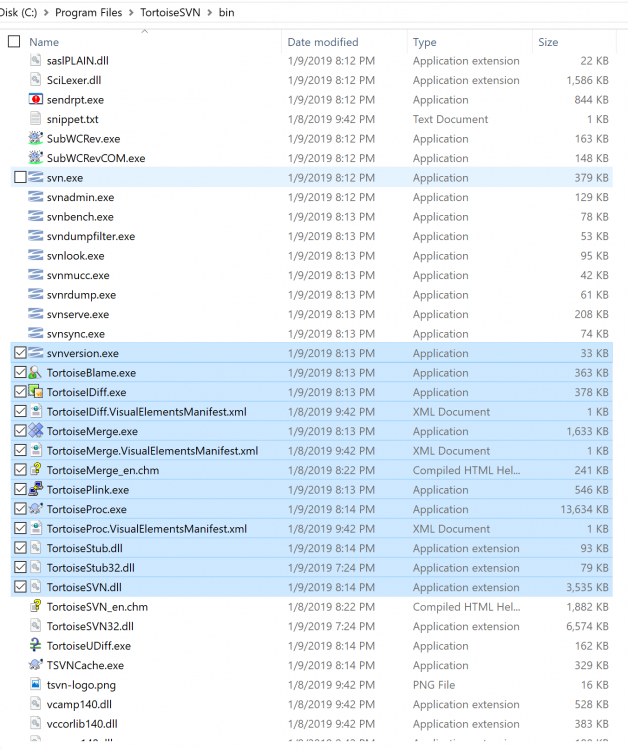Click the vcamp140.dll file icon

pos(35,704)
